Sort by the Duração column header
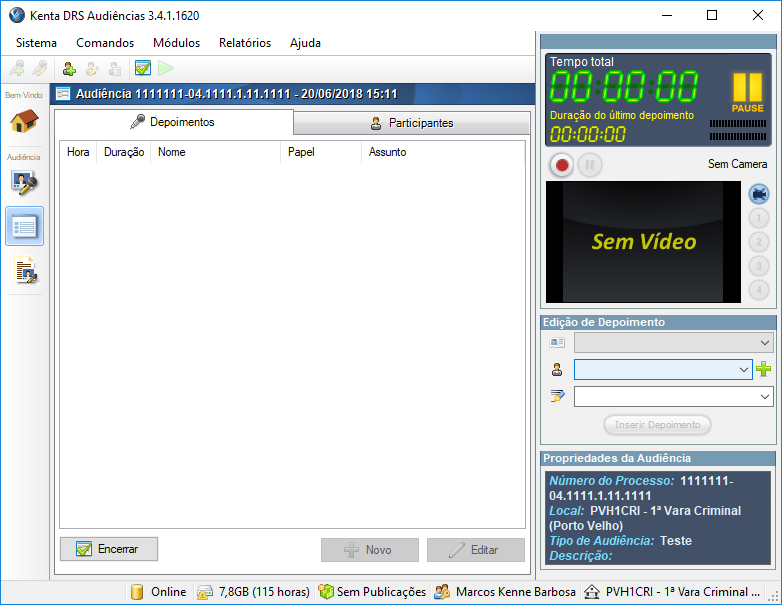The image size is (782, 605). (x=124, y=152)
